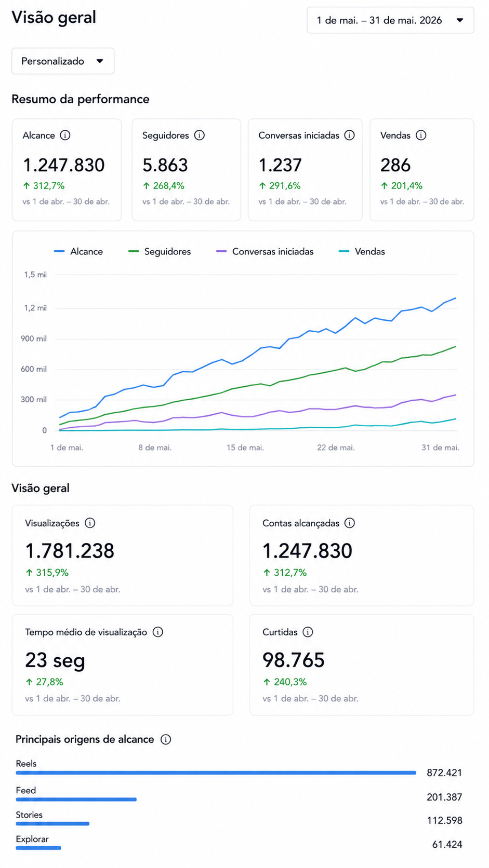
Task: Click the arrow on the date range selector
Action: (460, 20)
